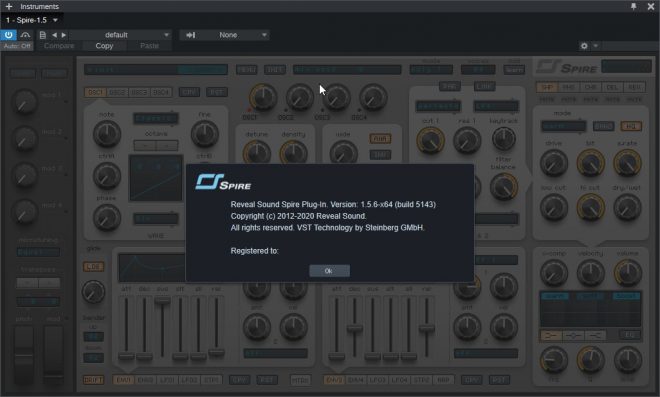Select the OSC3 tab

tap(139, 92)
